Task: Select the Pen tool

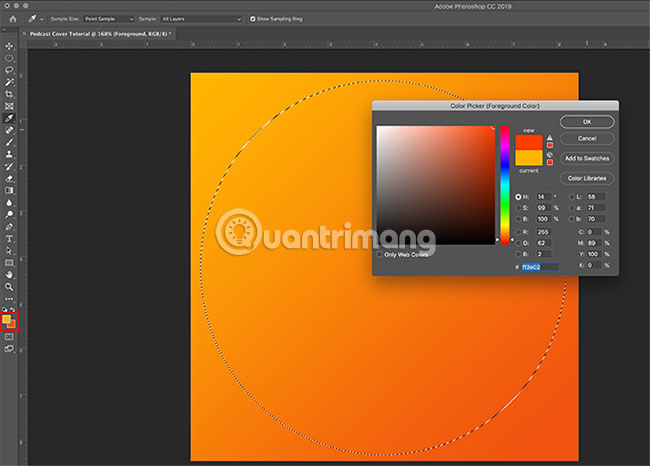Action: [x=9, y=227]
